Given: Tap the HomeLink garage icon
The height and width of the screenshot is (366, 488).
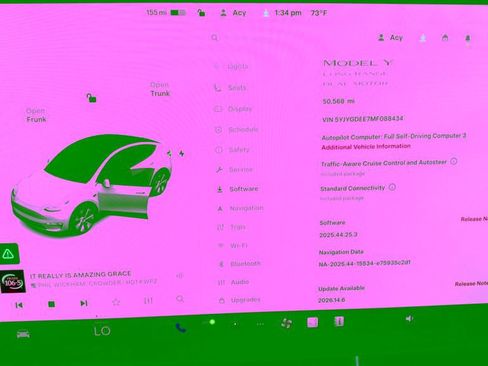Looking at the screenshot, I should pos(445,38).
